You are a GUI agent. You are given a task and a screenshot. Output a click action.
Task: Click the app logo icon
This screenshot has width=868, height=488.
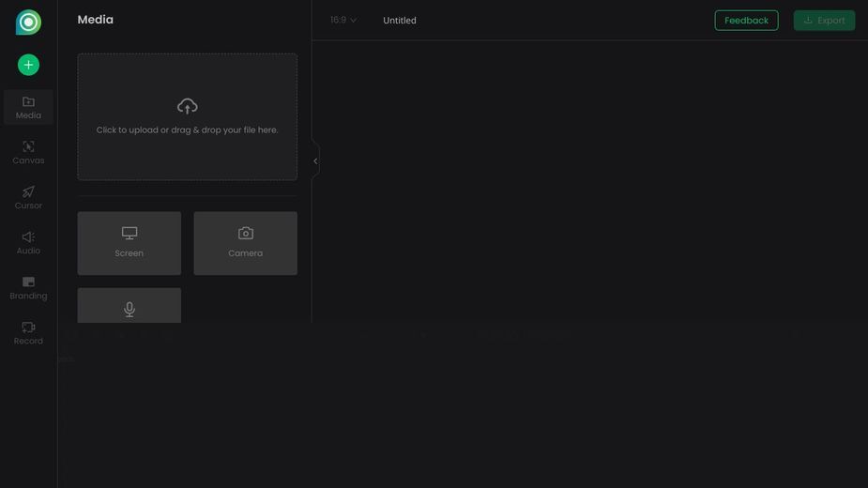coord(28,23)
